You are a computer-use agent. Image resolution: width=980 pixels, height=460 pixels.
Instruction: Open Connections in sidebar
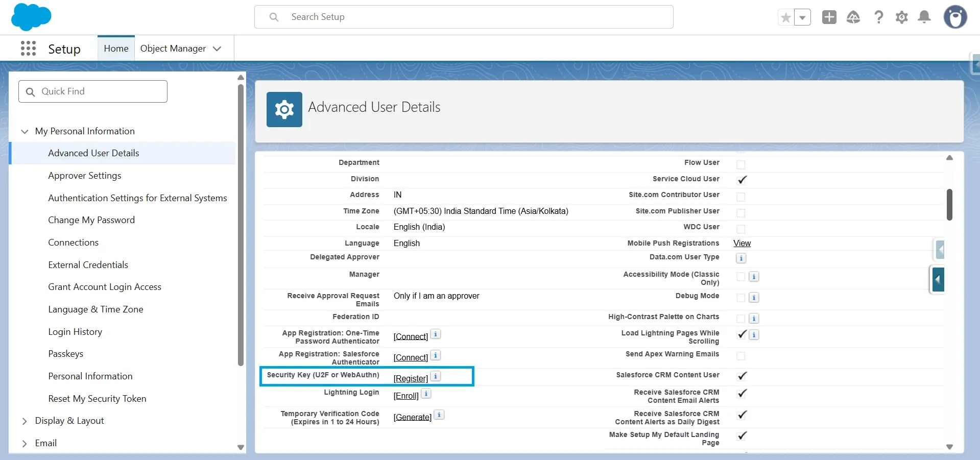(73, 243)
